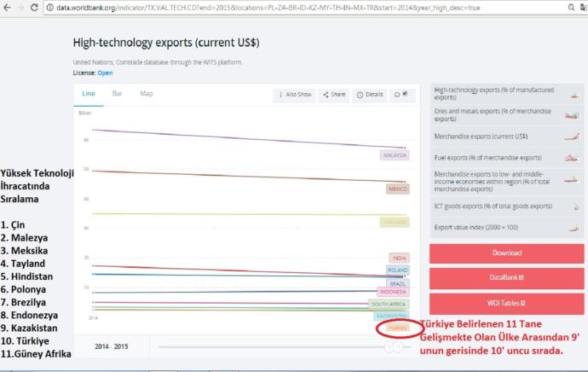
Task: Click the High-technology exports (current US$) title
Action: 166,43
